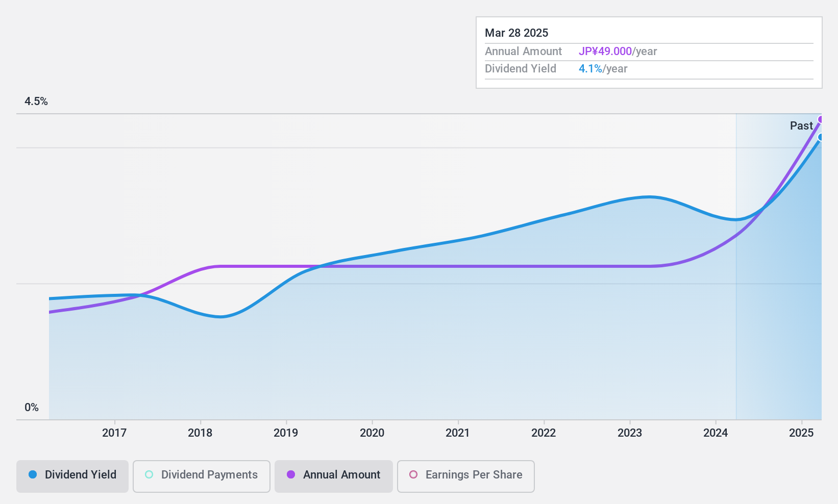This screenshot has height=504, width=838.
Task: Click the 2022 x-axis label
Action: point(544,433)
